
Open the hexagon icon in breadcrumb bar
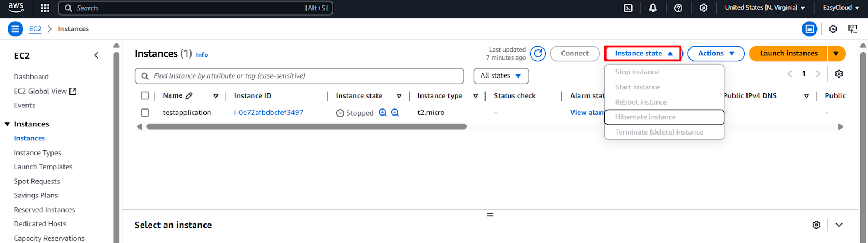(833, 29)
